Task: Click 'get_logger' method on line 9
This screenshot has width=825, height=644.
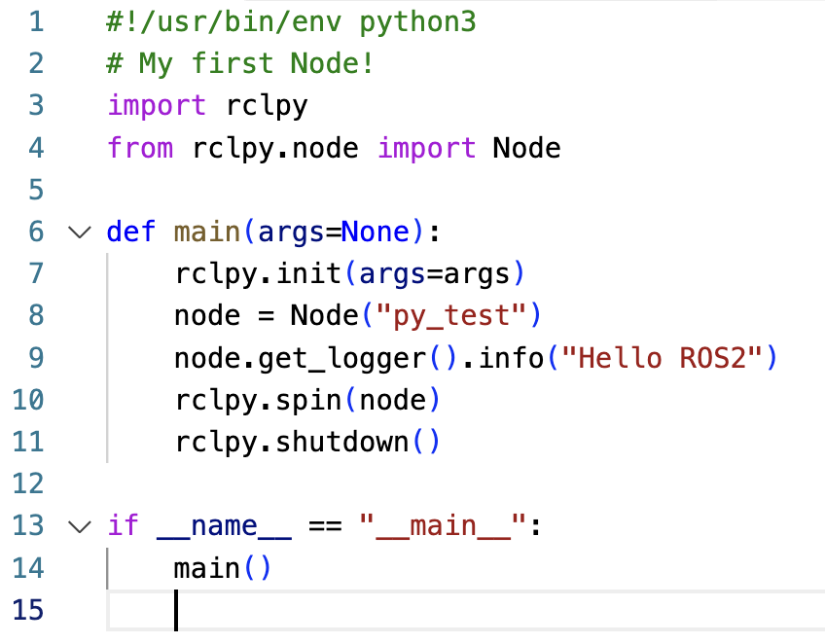Action: coord(342,359)
